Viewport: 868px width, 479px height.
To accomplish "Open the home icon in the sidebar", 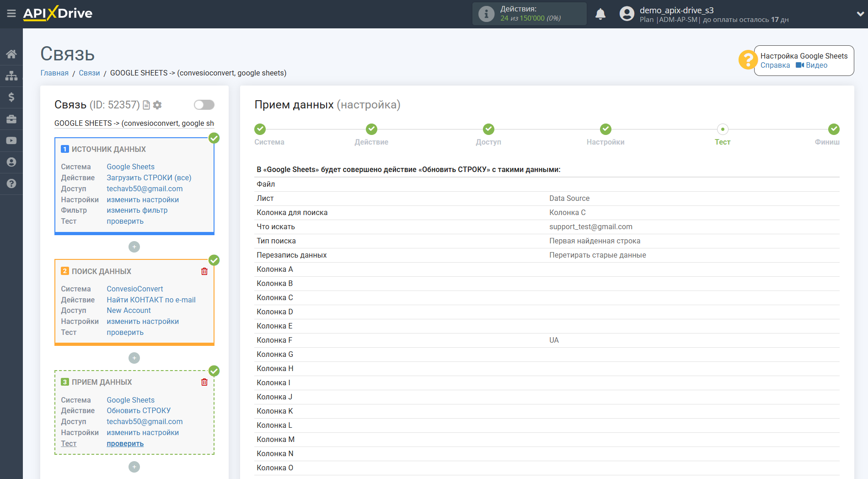I will point(11,54).
